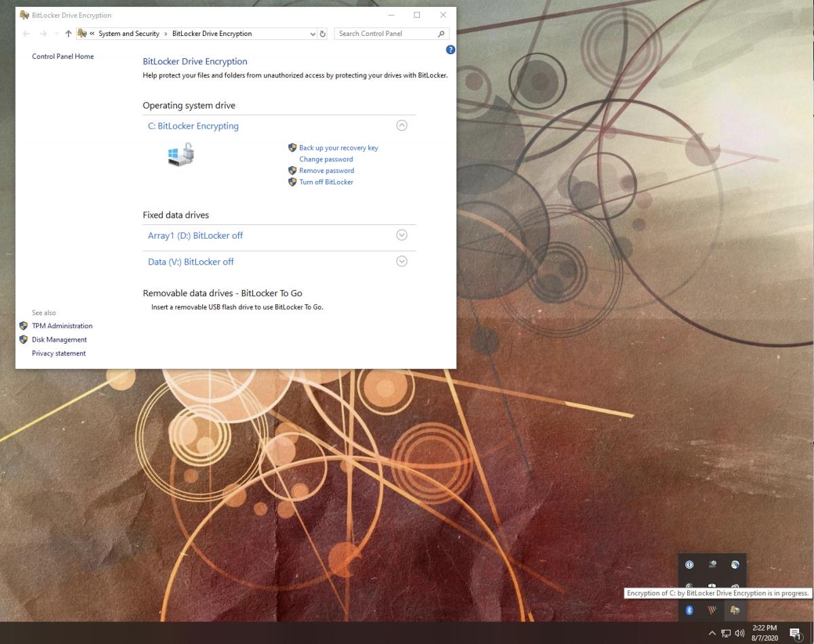Open the recent locations dropdown arrow
Image resolution: width=814 pixels, height=644 pixels.
coord(56,33)
